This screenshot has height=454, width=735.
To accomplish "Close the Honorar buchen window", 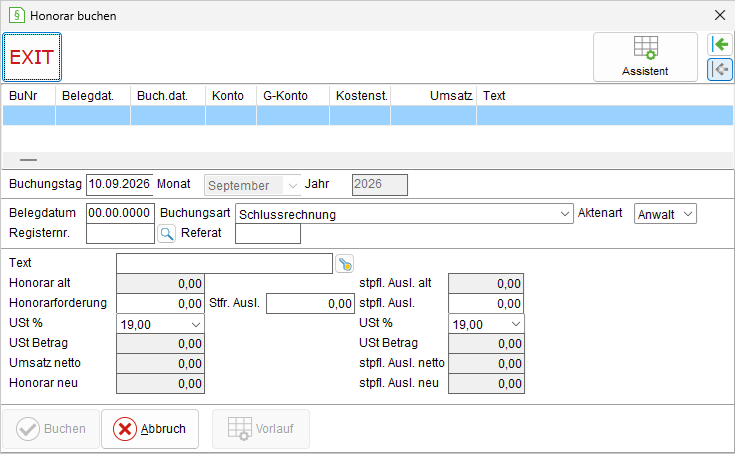I will coord(720,15).
